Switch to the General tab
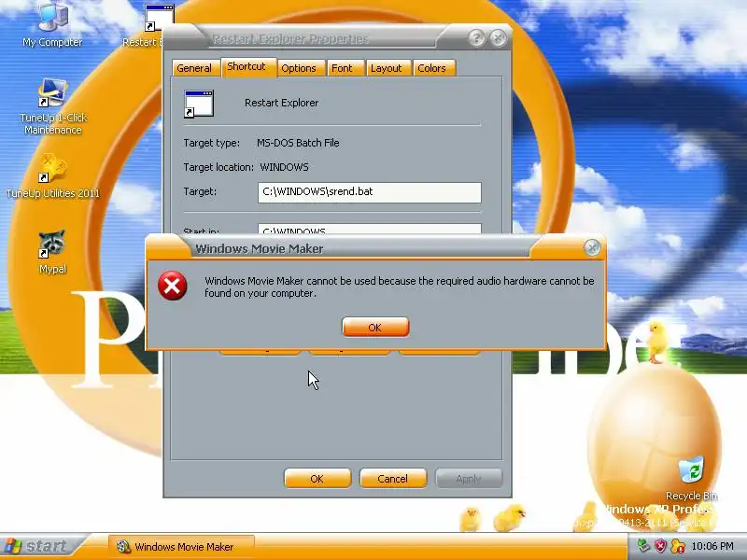Viewport: 747px width, 560px height. [x=194, y=68]
